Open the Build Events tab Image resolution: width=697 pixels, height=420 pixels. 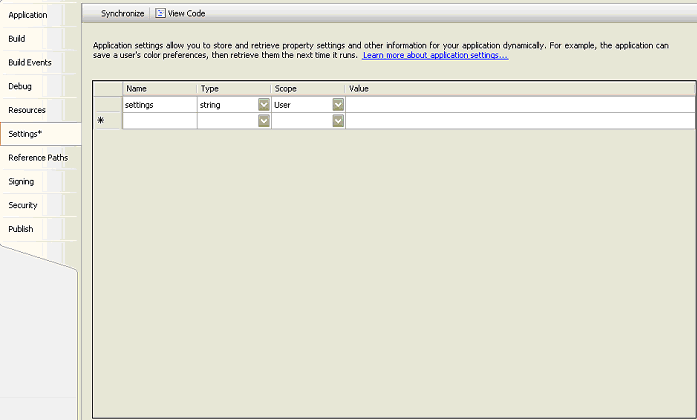[x=30, y=62]
